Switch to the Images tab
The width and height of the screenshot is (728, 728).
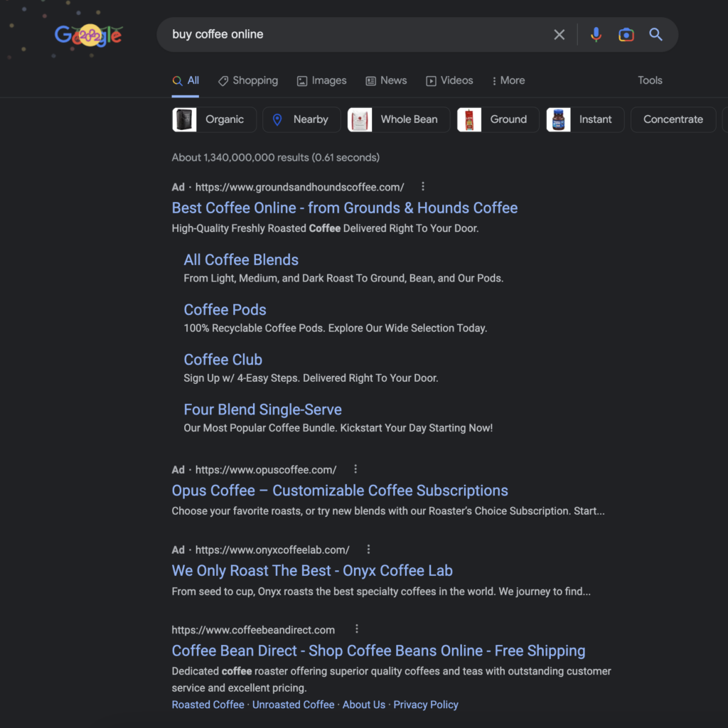322,81
